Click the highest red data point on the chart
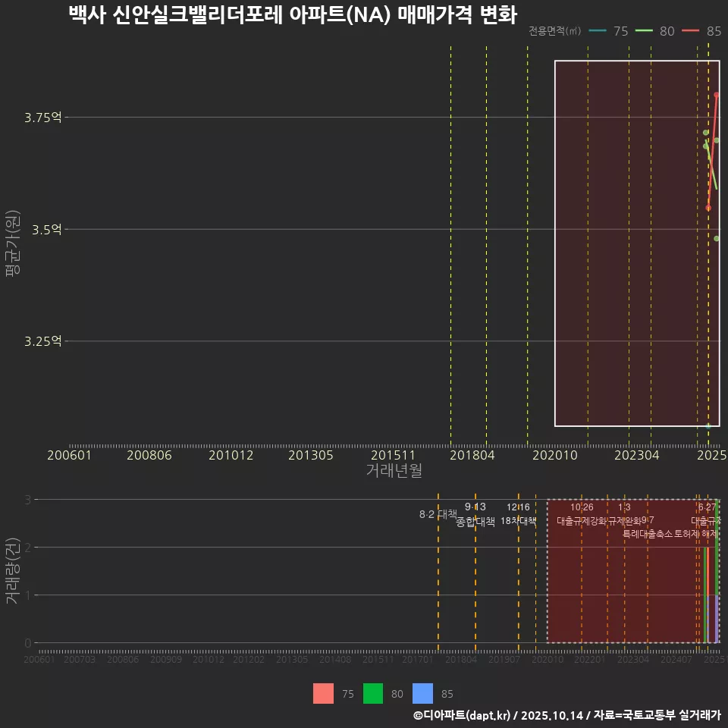 point(716,94)
